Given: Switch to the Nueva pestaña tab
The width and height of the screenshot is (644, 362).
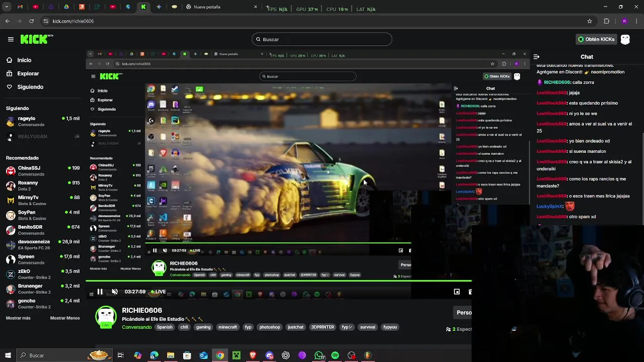Looking at the screenshot, I should 221,7.
